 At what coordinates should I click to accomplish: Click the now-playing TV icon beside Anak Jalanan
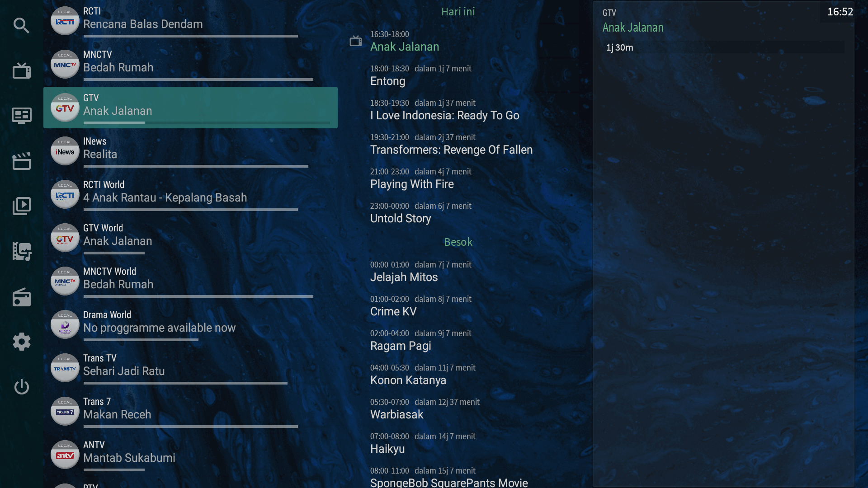(x=356, y=41)
